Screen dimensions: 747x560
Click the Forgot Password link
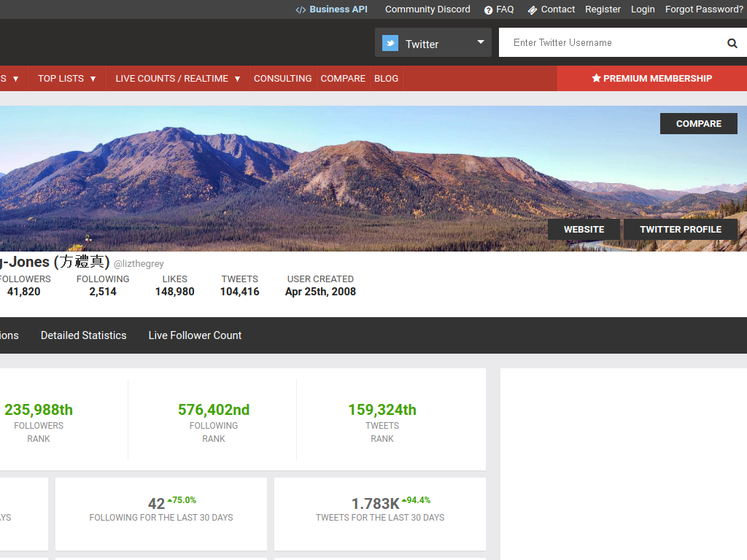pyautogui.click(x=704, y=9)
